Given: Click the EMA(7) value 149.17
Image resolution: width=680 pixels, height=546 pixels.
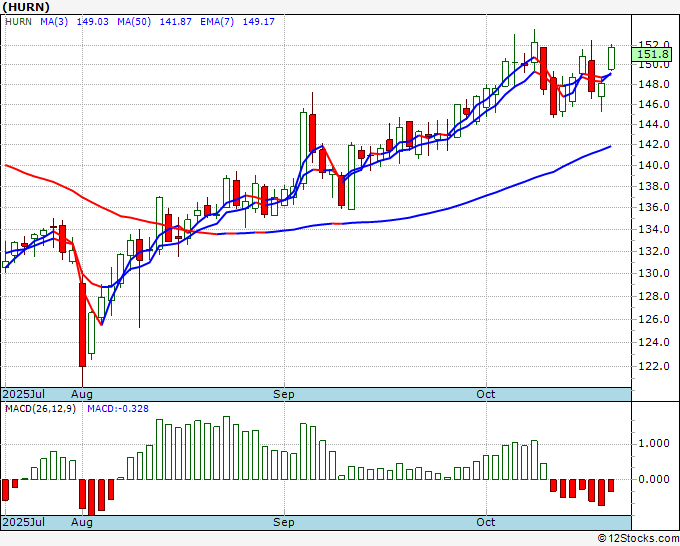Looking at the screenshot, I should tap(258, 22).
